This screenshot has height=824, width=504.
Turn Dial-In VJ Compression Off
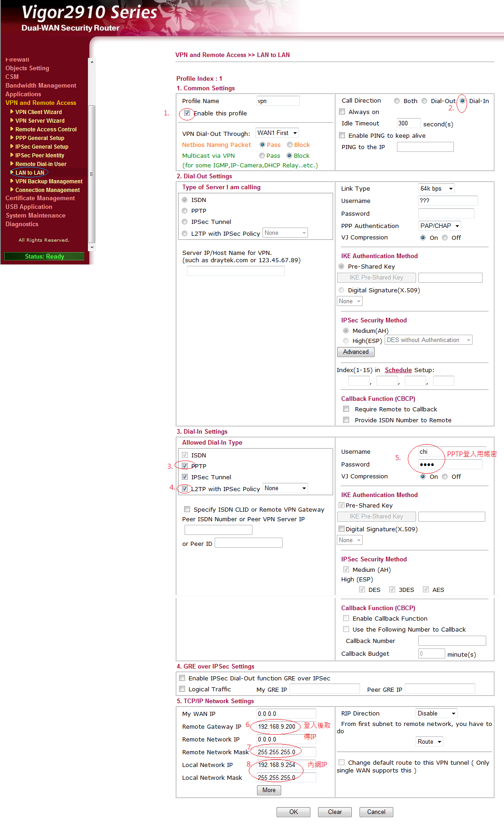click(445, 477)
